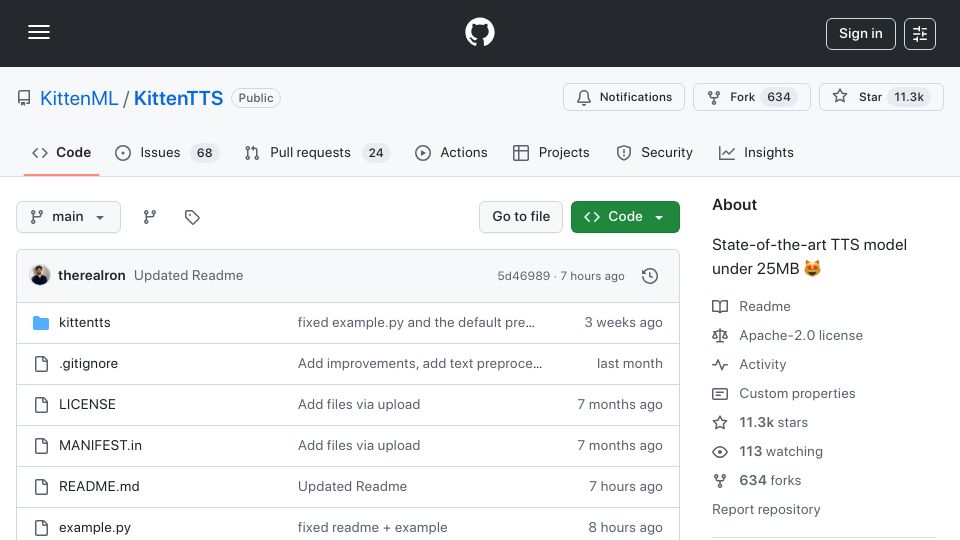Expand the green Code dropdown

(x=625, y=217)
